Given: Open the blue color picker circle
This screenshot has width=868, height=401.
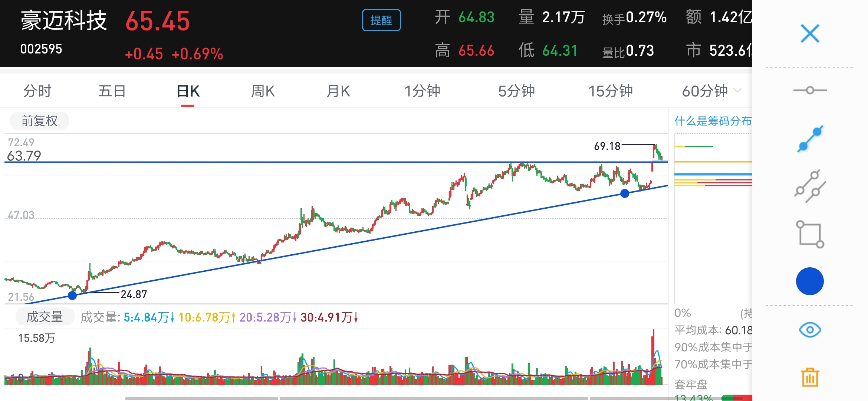Looking at the screenshot, I should [810, 281].
